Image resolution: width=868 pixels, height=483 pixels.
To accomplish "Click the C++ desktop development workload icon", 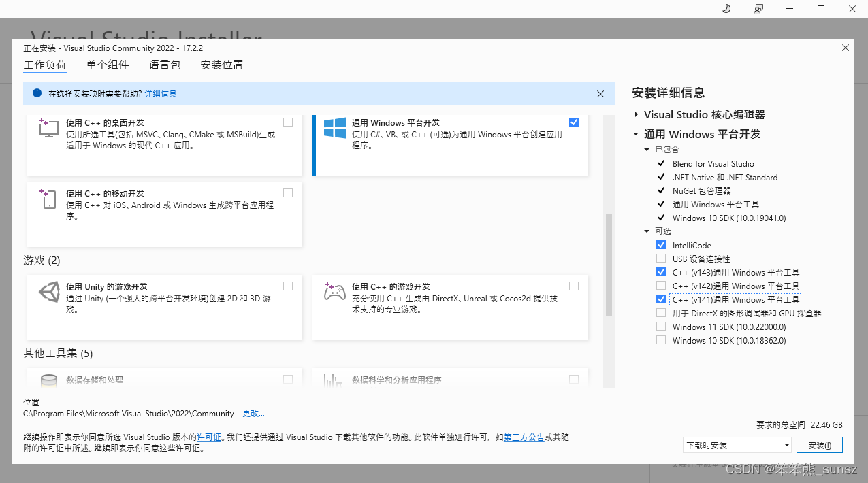I will tap(49, 128).
